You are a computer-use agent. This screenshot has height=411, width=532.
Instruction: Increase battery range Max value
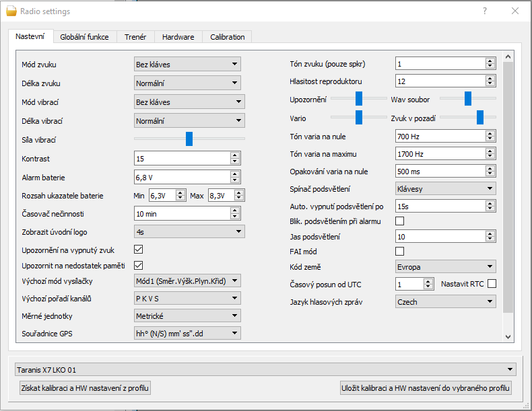point(240,193)
